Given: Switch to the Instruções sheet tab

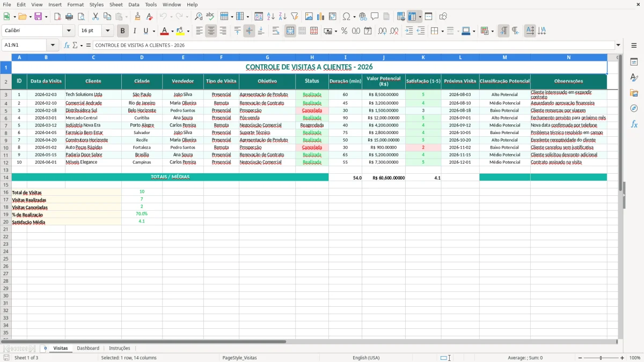Looking at the screenshot, I should [120, 348].
